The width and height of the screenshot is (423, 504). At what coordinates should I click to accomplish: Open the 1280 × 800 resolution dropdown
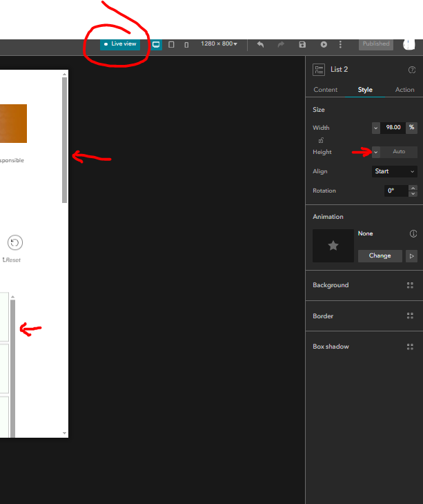pos(219,43)
